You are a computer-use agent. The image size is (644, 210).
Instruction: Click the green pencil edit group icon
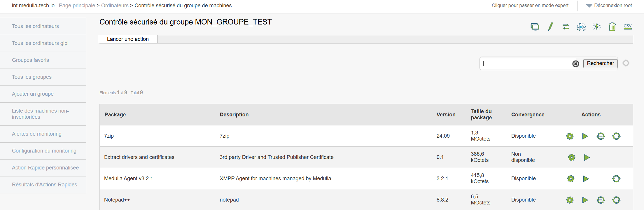550,27
